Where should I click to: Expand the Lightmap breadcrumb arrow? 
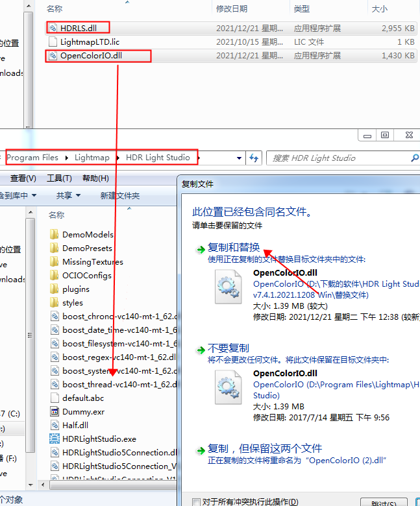pyautogui.click(x=117, y=158)
